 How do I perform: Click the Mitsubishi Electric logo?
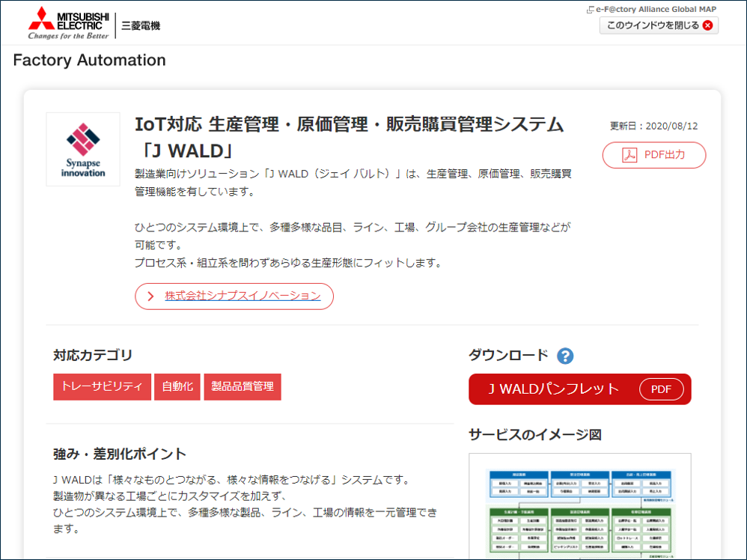69,23
